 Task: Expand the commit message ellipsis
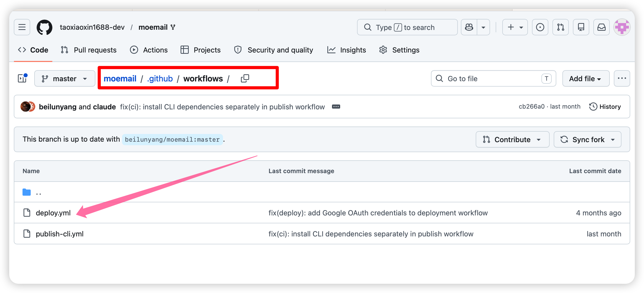(x=336, y=107)
